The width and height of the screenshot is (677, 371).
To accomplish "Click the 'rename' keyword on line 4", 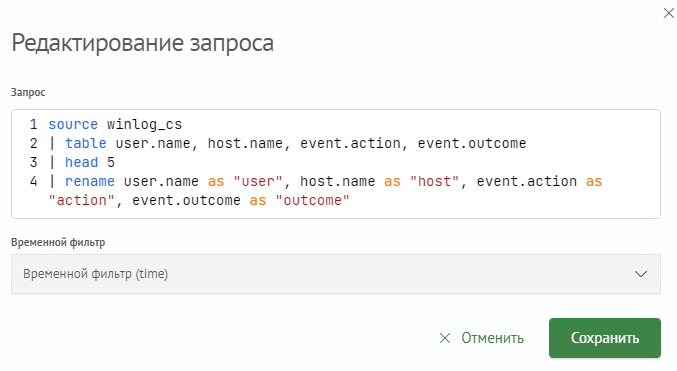I will click(90, 181).
